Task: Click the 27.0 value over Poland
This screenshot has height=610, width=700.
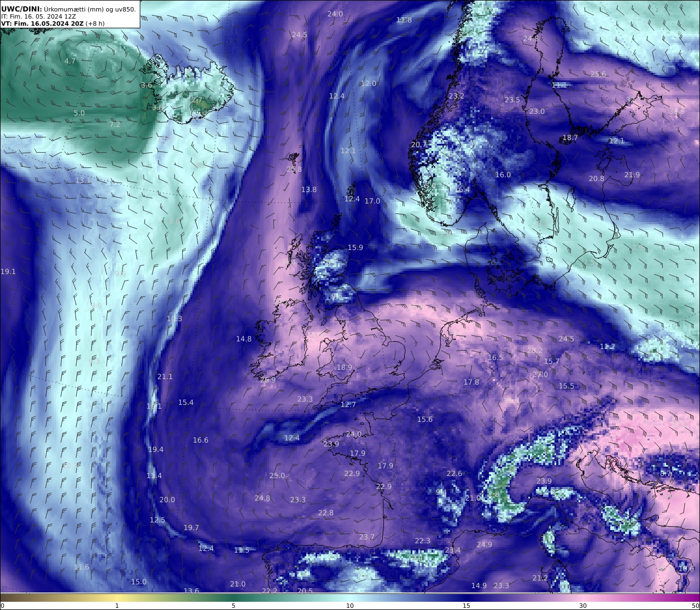Action: coord(540,374)
